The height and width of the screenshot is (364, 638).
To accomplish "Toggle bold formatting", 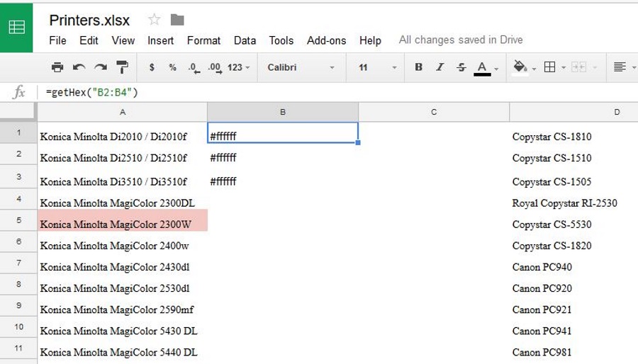I will click(418, 67).
